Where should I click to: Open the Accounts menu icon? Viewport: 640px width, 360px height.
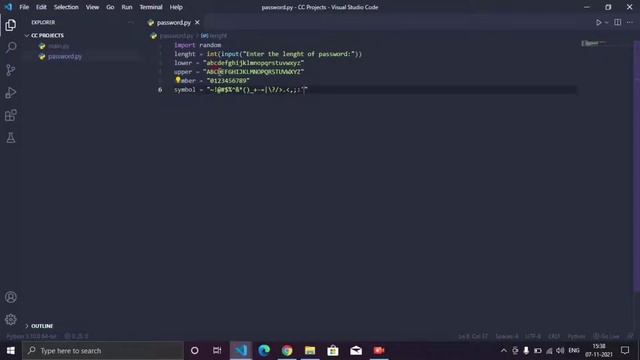[11, 297]
